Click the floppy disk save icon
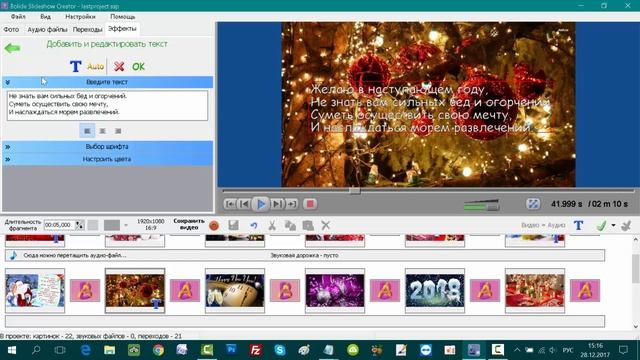Image resolution: width=640 pixels, height=360 pixels. point(233,225)
